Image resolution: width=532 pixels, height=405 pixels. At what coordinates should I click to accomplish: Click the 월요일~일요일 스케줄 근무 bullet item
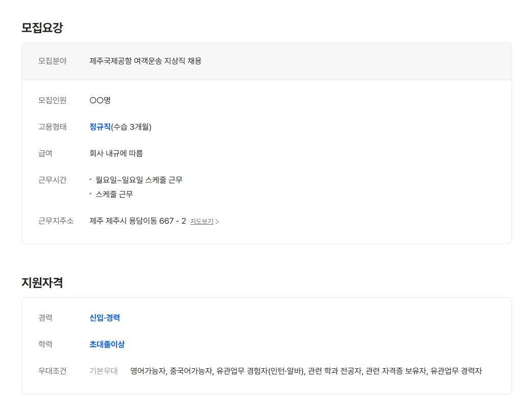(x=139, y=180)
